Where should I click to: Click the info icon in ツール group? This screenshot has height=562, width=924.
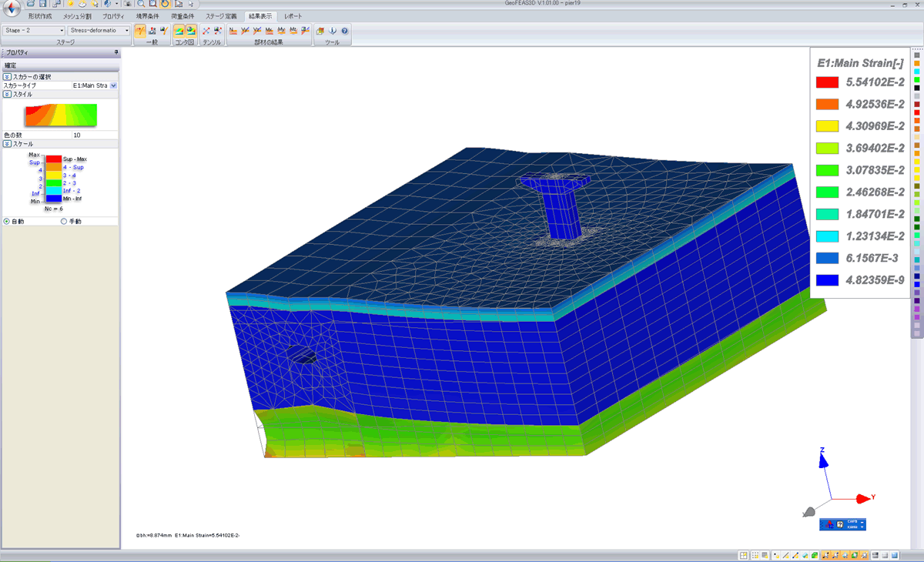pos(333,31)
